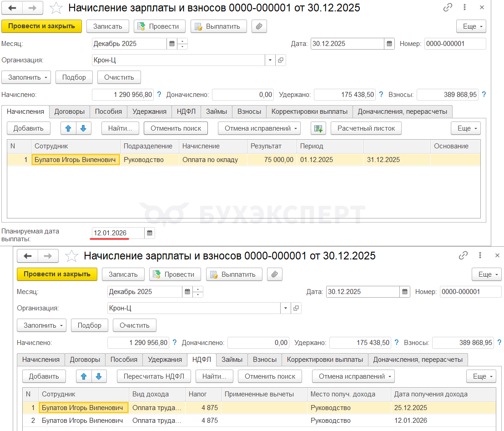This screenshot has width=504, height=431.
Task: Click the back arrow in the upper window
Action: point(13,8)
